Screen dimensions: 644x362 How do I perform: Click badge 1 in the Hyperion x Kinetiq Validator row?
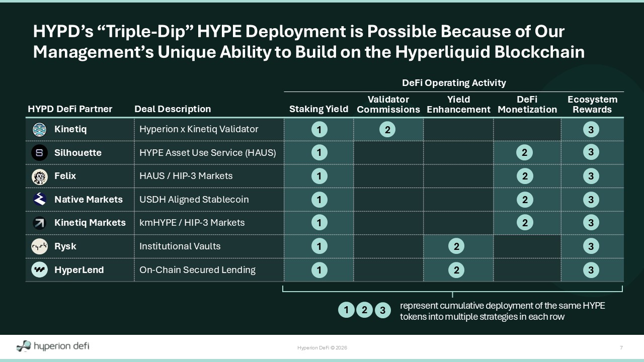(x=319, y=130)
